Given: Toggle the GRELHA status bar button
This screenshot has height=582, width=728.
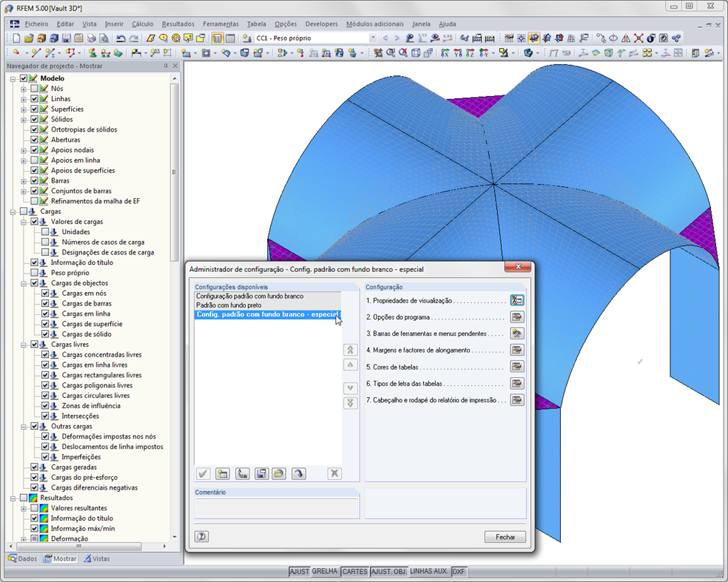Looking at the screenshot, I should 324,571.
